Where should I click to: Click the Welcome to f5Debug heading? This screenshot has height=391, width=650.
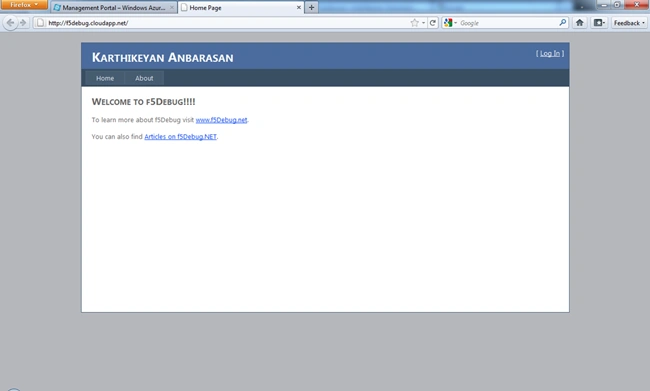coord(143,102)
